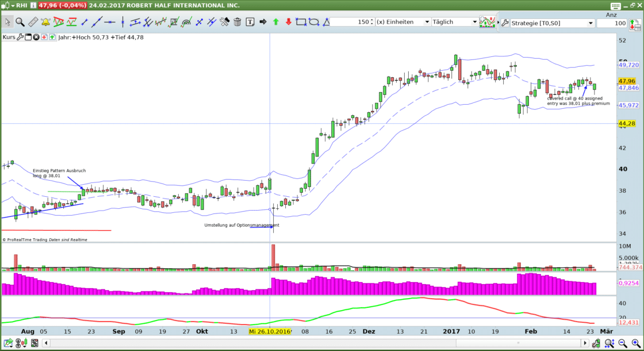Choose the long trend line tool
The height and width of the screenshot is (351, 644).
[x=97, y=22]
